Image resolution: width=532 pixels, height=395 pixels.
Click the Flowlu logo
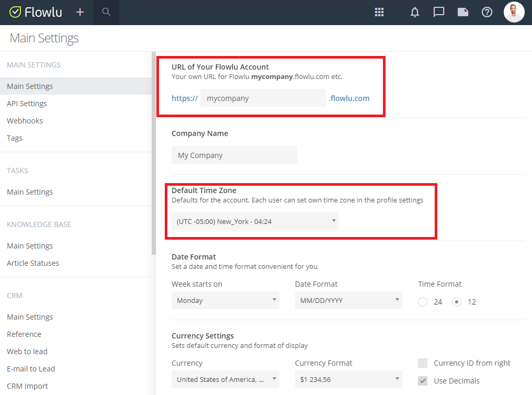(36, 12)
